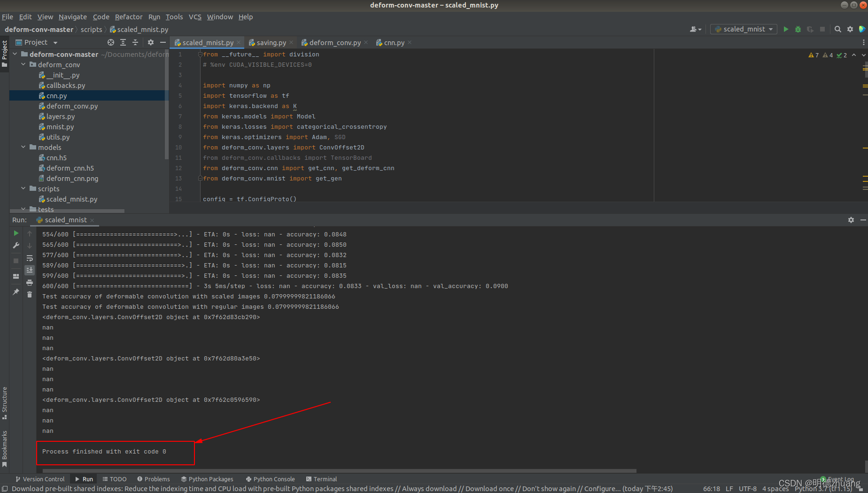868x493 pixels.
Task: Pin the Run tab with the pin icon
Action: coord(16,292)
